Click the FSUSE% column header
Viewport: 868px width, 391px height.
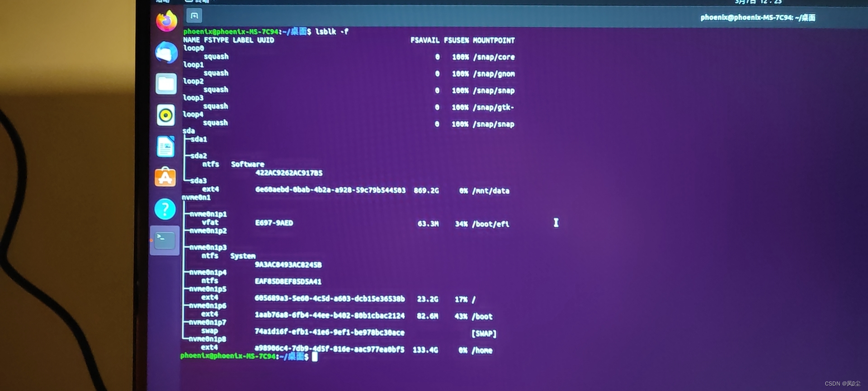[457, 40]
